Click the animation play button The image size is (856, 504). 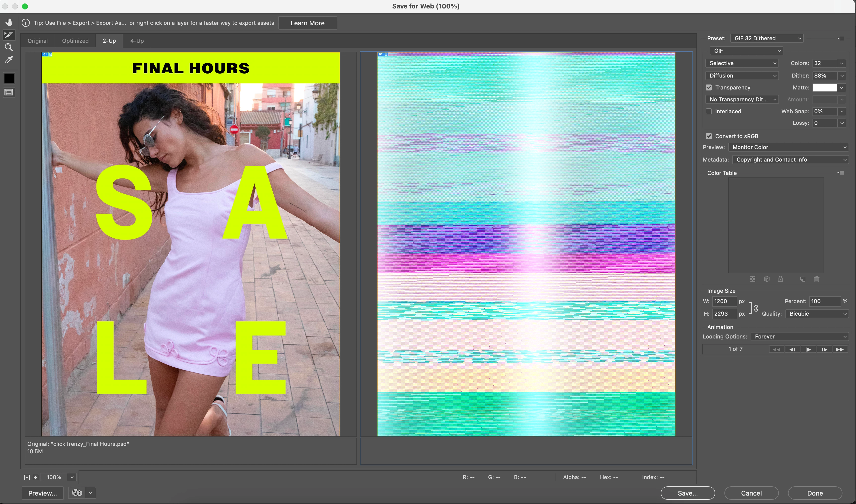pos(809,349)
